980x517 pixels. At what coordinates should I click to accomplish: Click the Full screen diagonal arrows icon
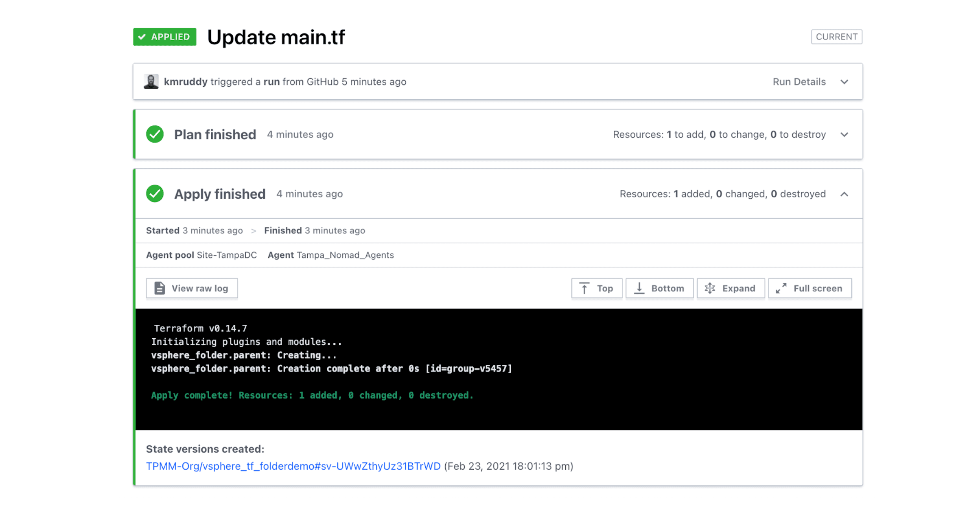781,288
